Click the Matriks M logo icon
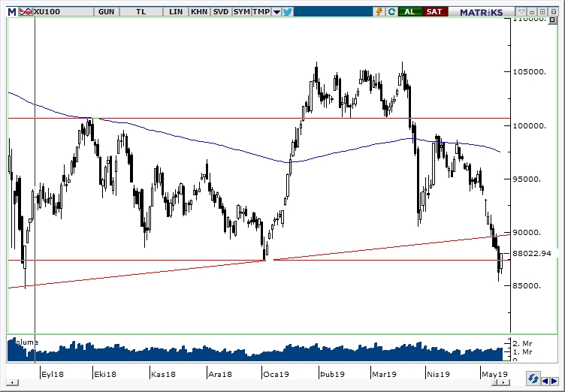This screenshot has width=565, height=392. click(12, 12)
